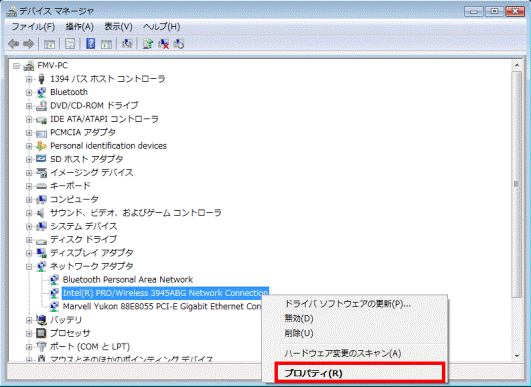Click the SD ホスト アダプタ icon
The height and width of the screenshot is (387, 531).
(41, 159)
